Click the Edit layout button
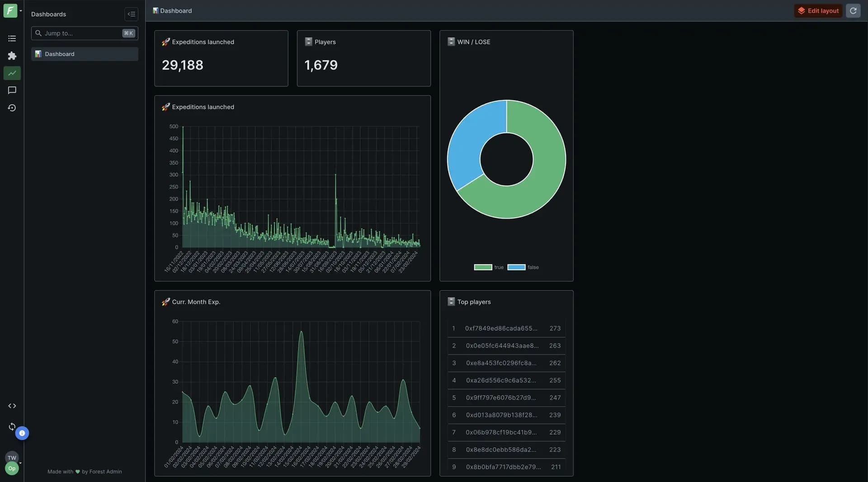868x482 pixels. [x=818, y=11]
